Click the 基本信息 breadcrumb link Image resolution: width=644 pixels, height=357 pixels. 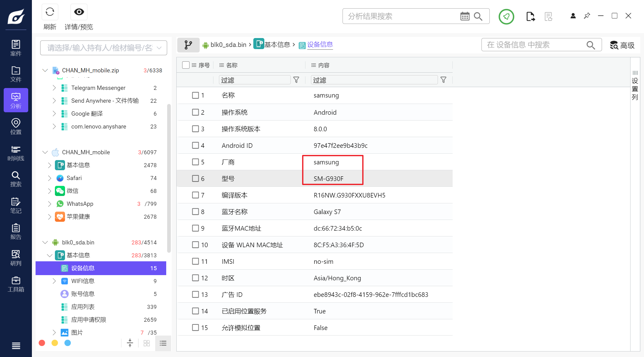(x=277, y=45)
